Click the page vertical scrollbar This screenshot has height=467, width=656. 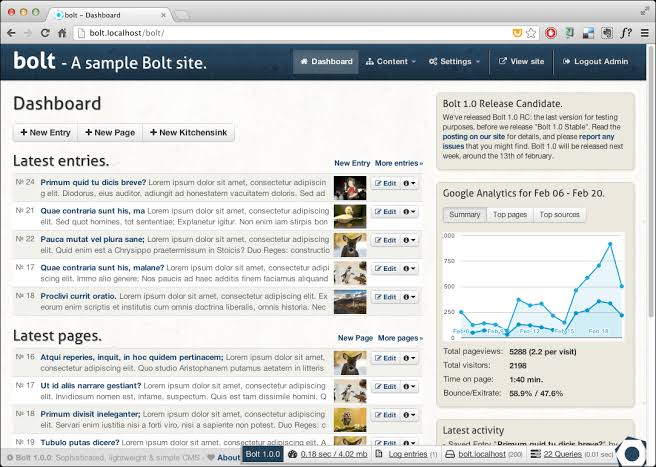(x=651, y=182)
